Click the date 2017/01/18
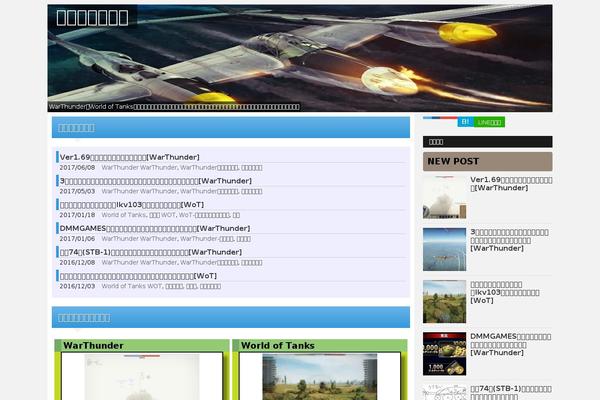This screenshot has height=400, width=600. [77, 215]
